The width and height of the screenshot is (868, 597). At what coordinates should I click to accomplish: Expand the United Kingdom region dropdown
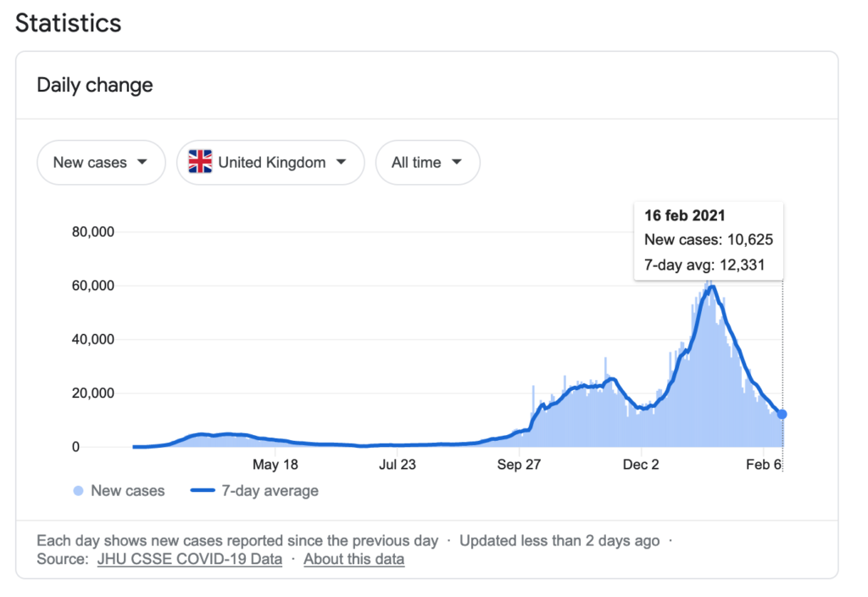click(270, 162)
